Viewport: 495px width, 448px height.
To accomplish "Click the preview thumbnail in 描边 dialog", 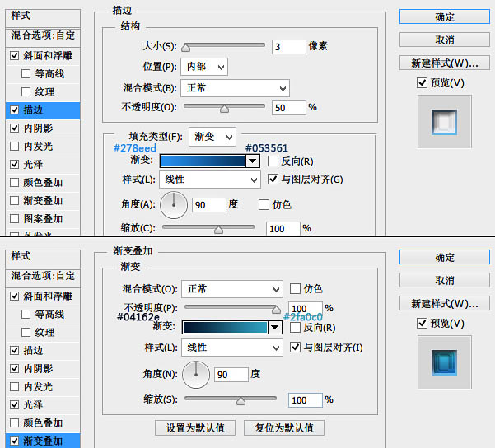I will click(445, 122).
